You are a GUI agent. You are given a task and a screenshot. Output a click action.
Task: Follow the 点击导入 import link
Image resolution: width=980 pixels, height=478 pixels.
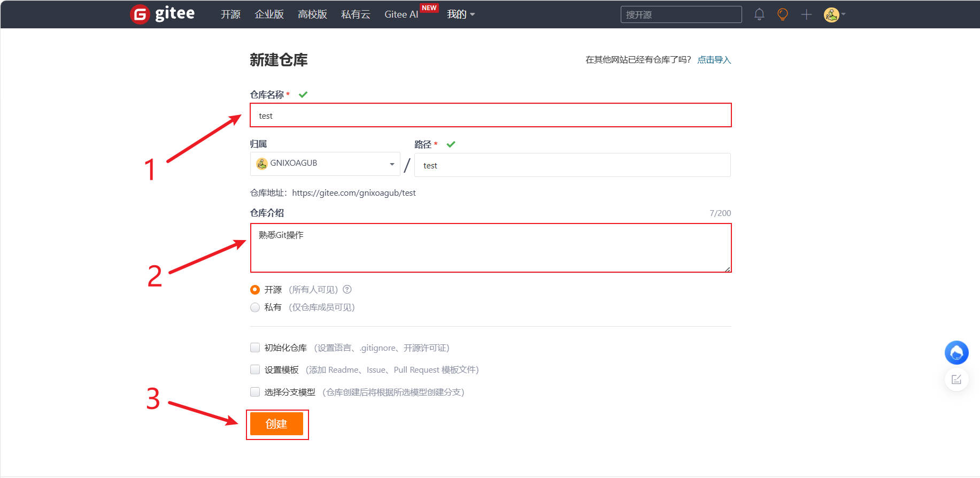point(714,60)
